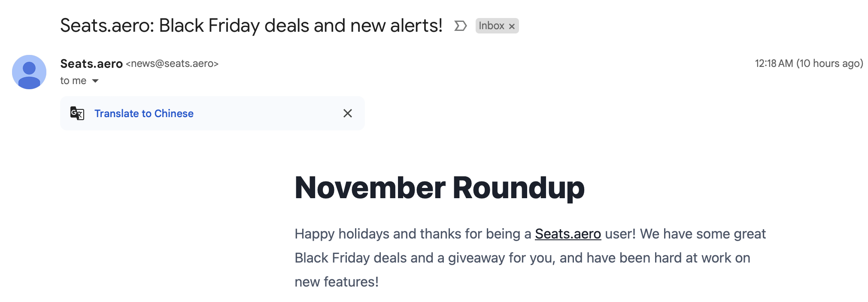Dismiss the translate banner with X
868x302 pixels.
click(348, 113)
